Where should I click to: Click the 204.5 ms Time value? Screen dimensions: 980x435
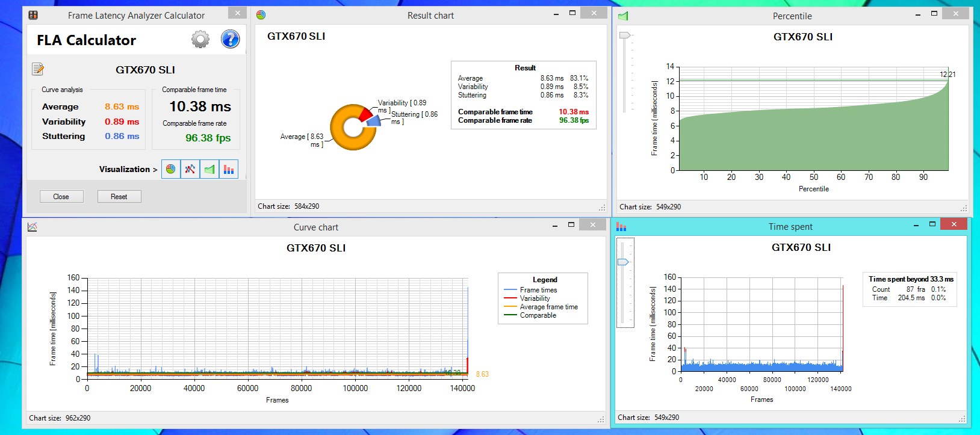point(911,298)
